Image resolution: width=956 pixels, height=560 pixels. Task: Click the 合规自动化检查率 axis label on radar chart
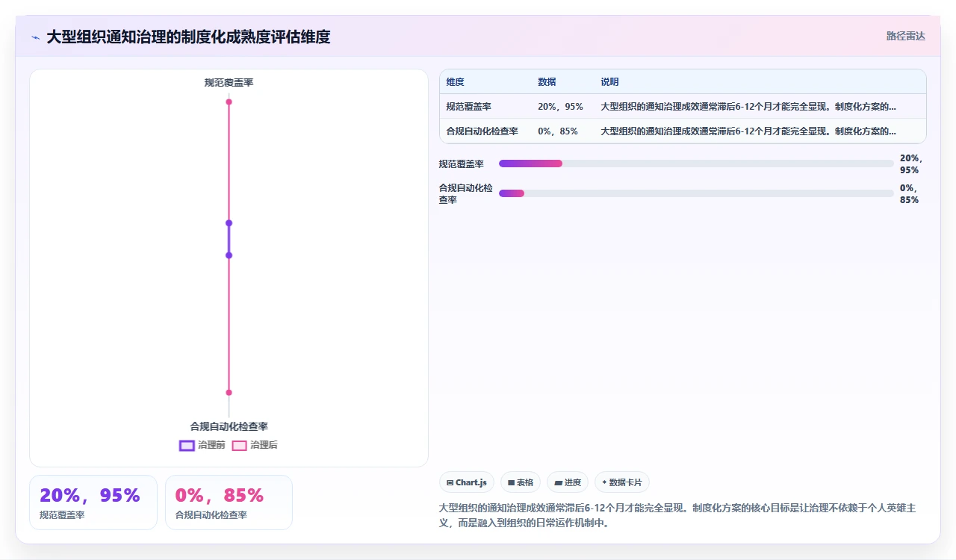click(x=229, y=426)
